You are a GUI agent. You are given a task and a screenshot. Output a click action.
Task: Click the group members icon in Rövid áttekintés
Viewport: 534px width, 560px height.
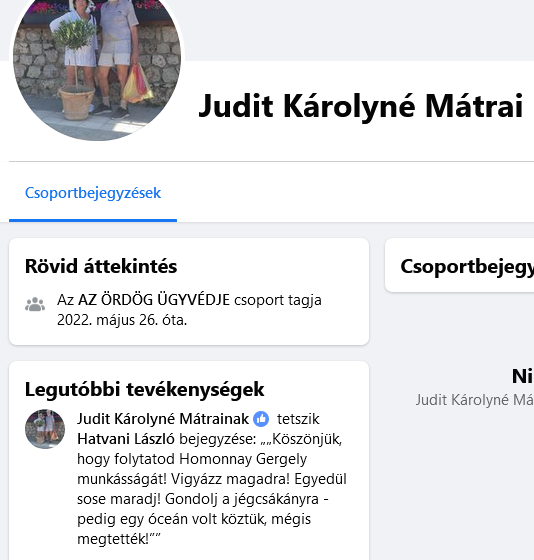(35, 305)
